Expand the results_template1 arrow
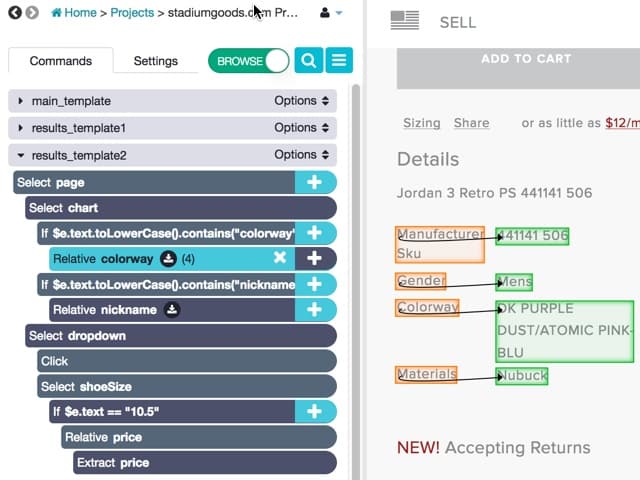This screenshot has width=640, height=480. (x=20, y=128)
